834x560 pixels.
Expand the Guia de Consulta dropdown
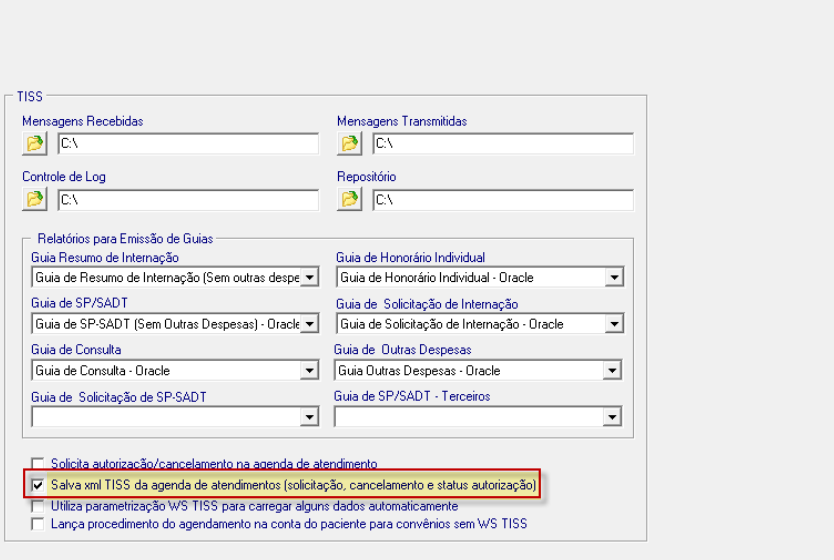point(309,371)
